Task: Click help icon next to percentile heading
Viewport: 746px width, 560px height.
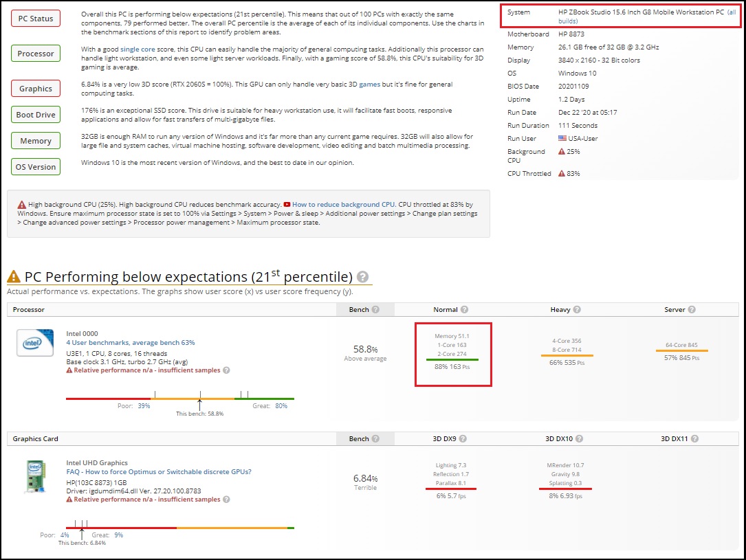Action: click(362, 277)
